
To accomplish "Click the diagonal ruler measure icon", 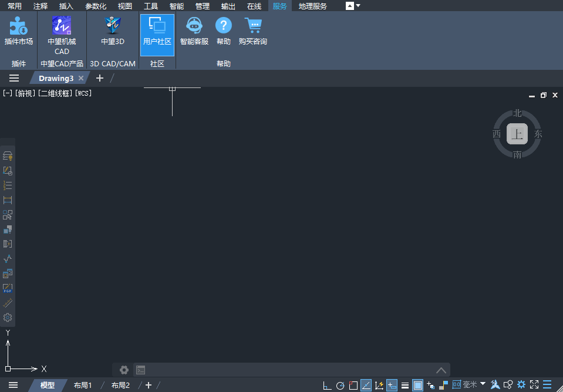I will [x=8, y=303].
